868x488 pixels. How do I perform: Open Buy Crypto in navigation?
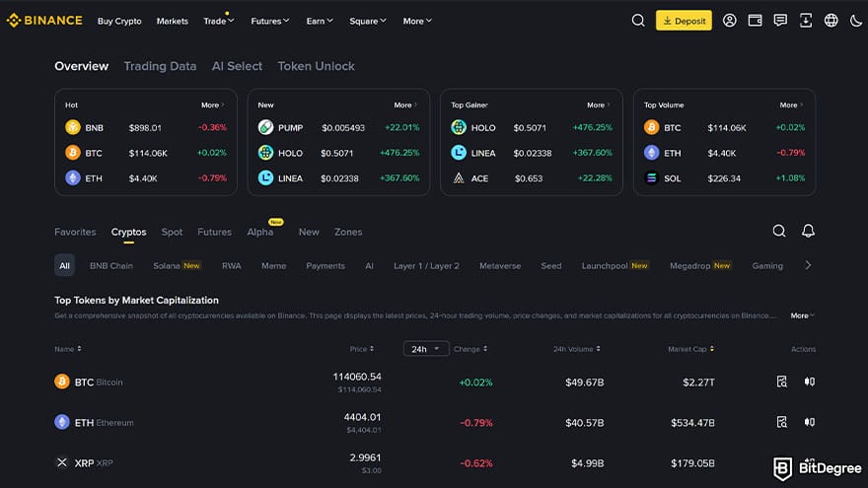[119, 21]
